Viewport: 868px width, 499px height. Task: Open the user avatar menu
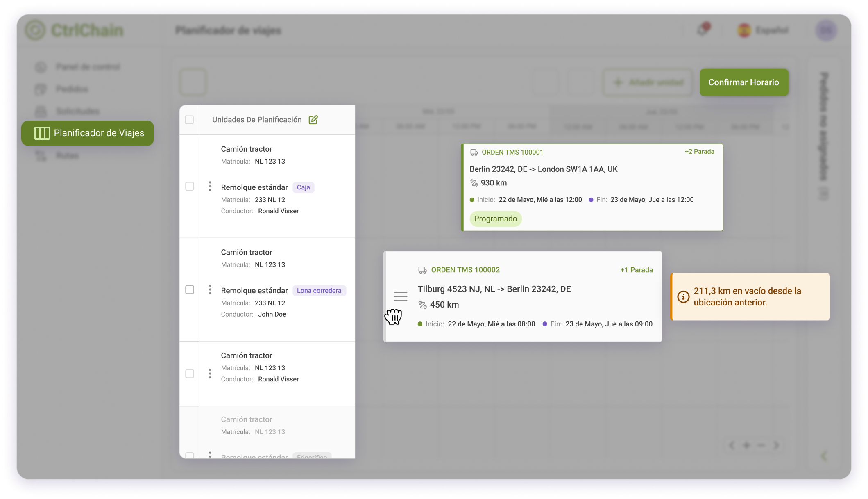[826, 30]
